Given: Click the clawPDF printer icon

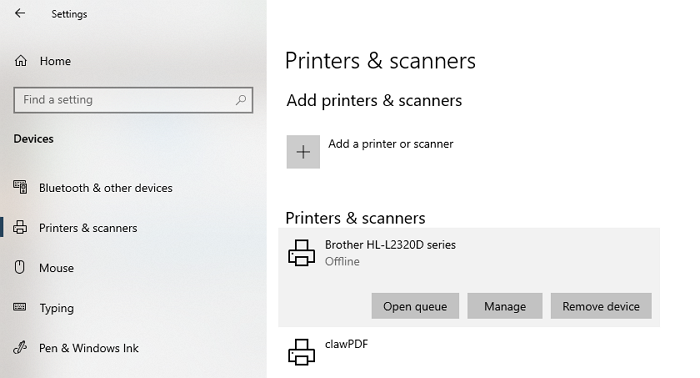Looking at the screenshot, I should (x=301, y=352).
